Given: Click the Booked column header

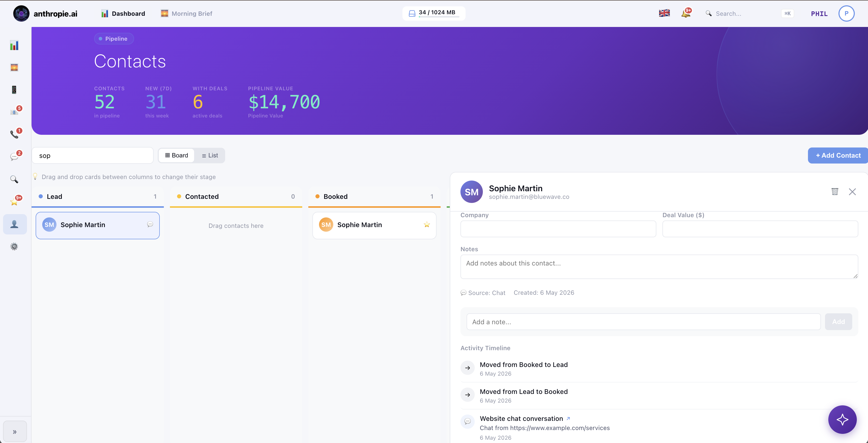Looking at the screenshot, I should pyautogui.click(x=374, y=196).
